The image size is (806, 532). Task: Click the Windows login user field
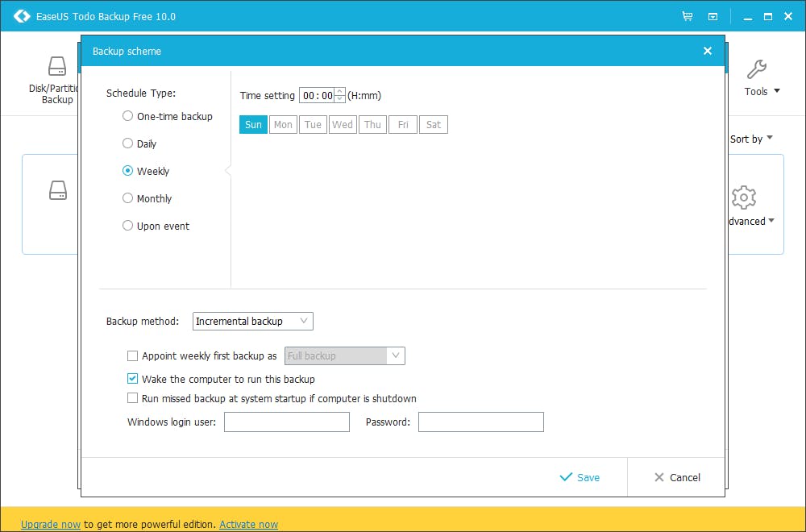click(287, 422)
